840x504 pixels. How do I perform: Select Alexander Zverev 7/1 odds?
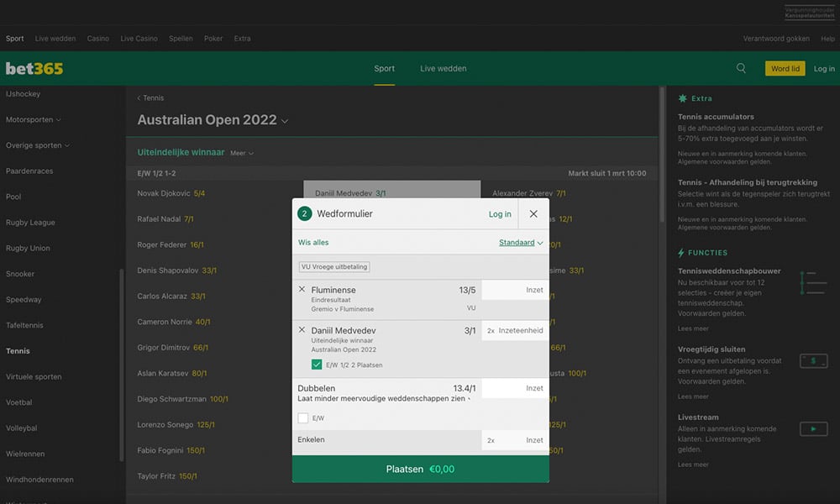pyautogui.click(x=528, y=193)
